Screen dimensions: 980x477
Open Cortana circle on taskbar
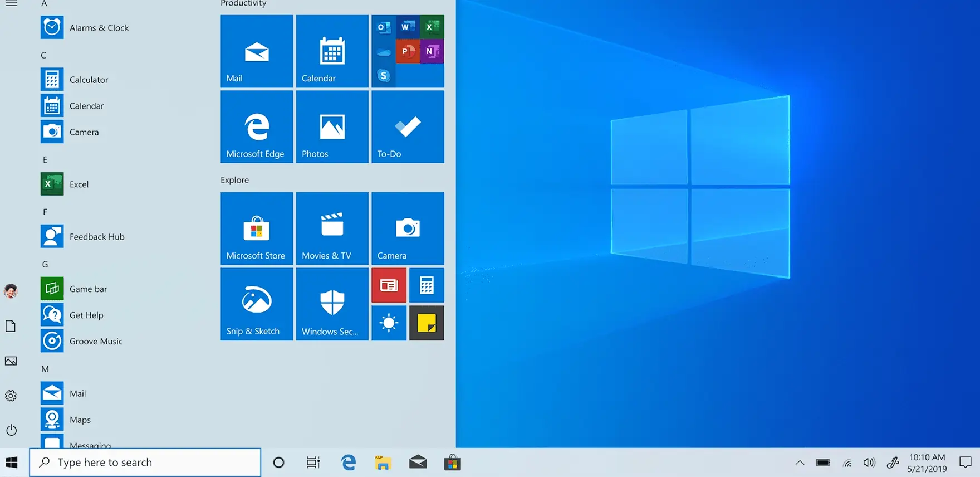point(279,463)
